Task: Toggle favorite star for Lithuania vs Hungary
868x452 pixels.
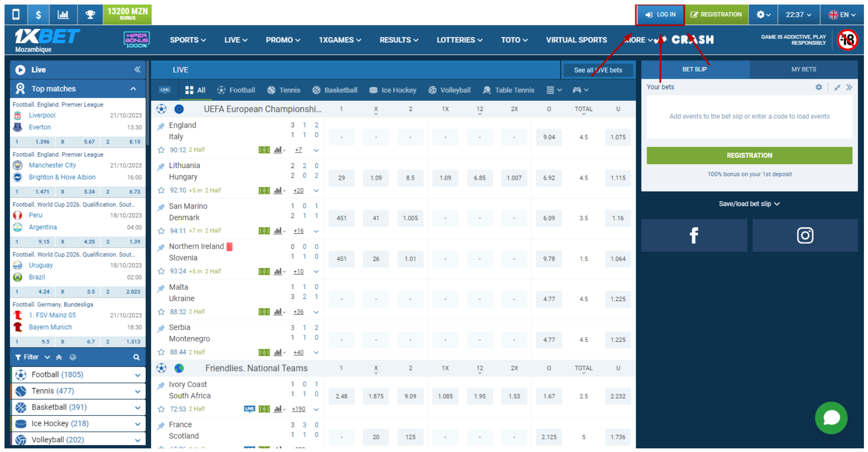Action: pyautogui.click(x=161, y=191)
